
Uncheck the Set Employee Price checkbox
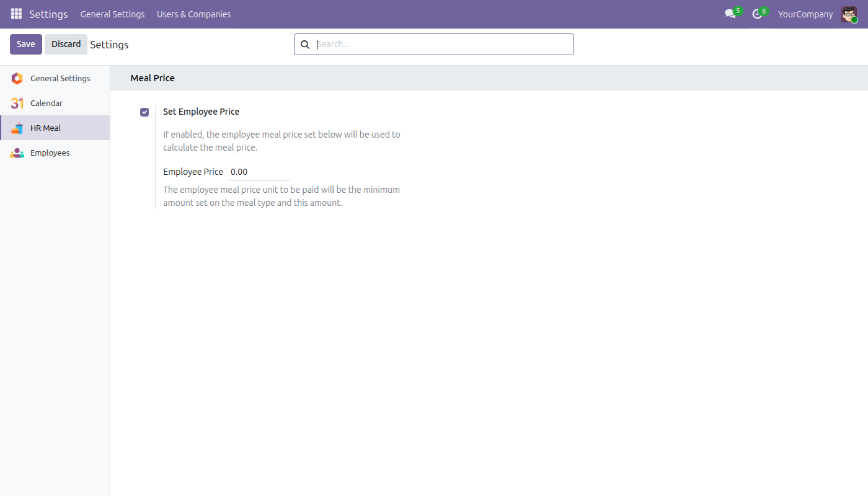point(144,112)
